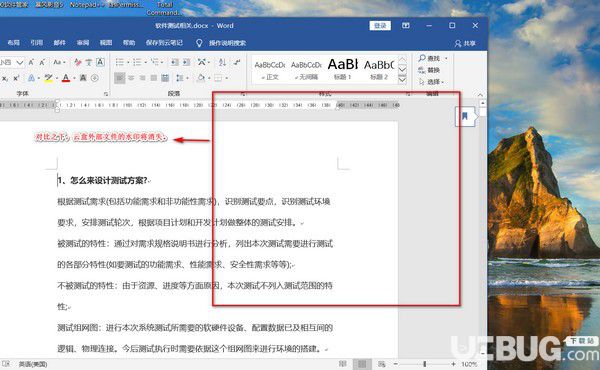600x370 pixels.
Task: Toggle superscript formatting
Action: point(16,78)
